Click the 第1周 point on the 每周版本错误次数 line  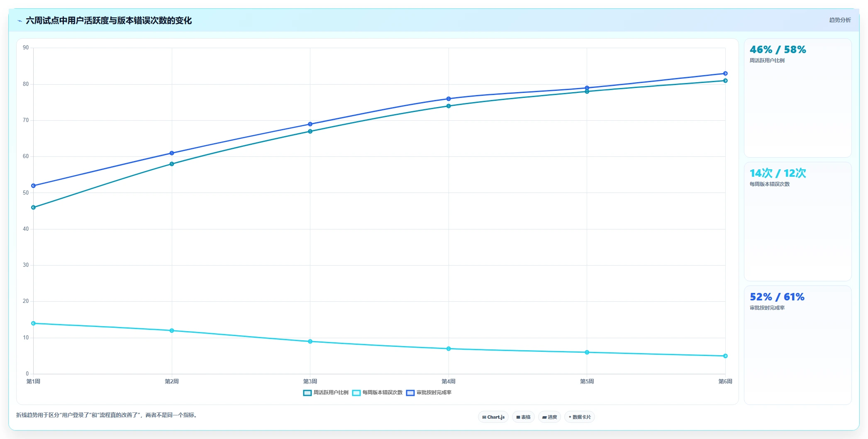(x=34, y=323)
